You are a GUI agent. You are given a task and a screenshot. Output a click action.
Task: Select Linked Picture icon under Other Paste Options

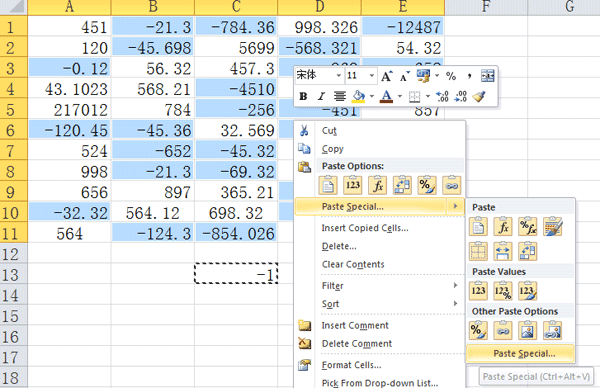[x=552, y=331]
